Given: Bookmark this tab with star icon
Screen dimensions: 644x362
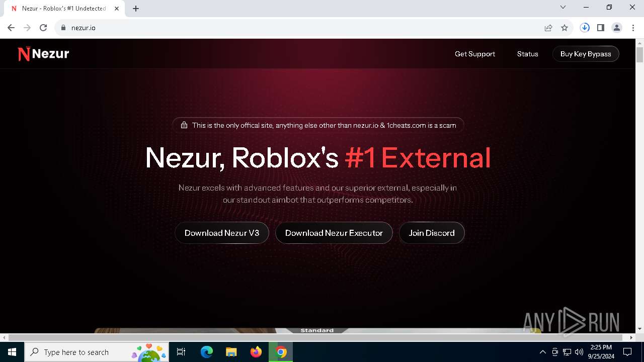Looking at the screenshot, I should pos(565,28).
